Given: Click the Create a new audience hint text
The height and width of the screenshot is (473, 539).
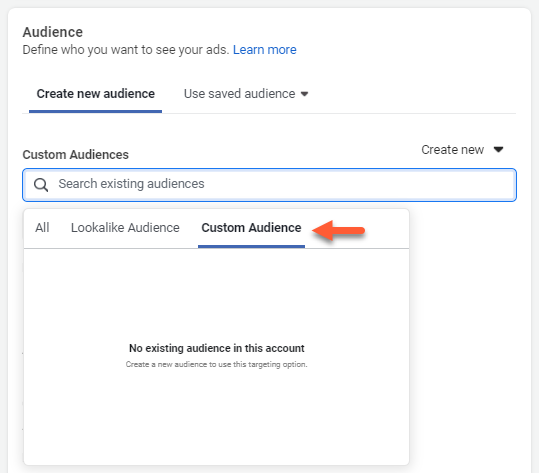Looking at the screenshot, I should [217, 364].
